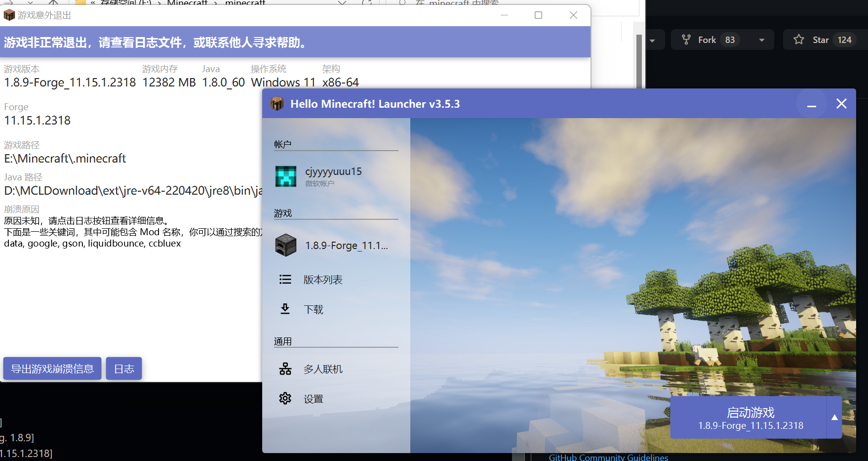Open the 设置 gear icon
This screenshot has height=461, width=868.
coord(285,398)
